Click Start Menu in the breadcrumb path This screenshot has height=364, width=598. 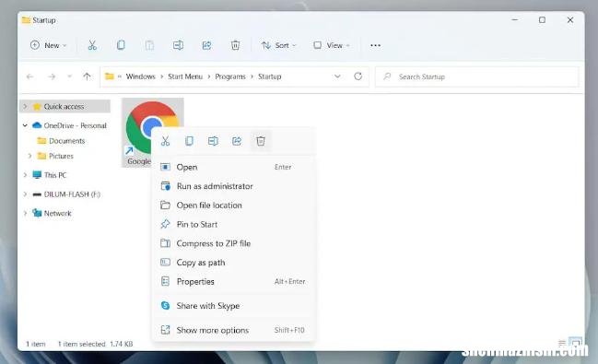pyautogui.click(x=185, y=76)
